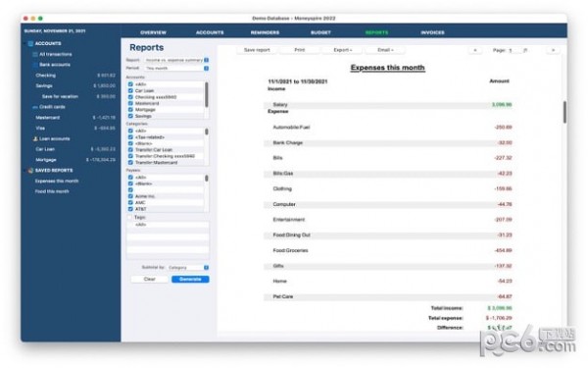588x368 pixels.
Task: Click the Bank Charge expense row
Action: tap(388, 143)
